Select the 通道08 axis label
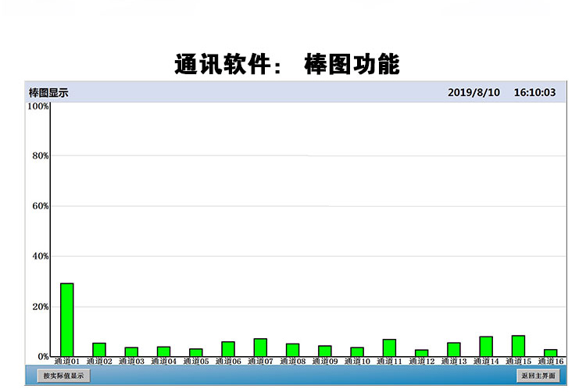 pos(292,362)
